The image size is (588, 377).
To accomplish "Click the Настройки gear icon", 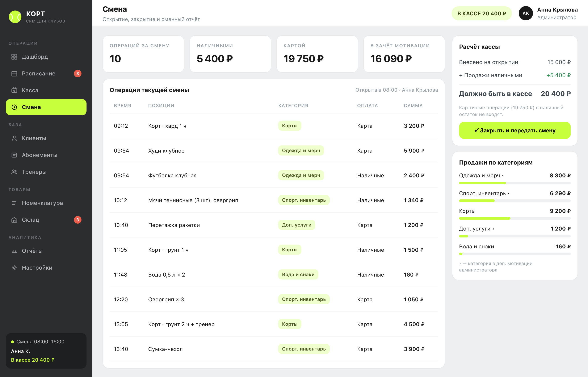I will point(14,268).
